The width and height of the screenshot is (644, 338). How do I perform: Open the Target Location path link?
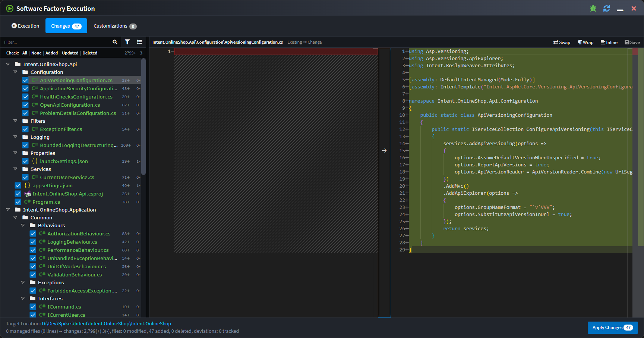107,323
